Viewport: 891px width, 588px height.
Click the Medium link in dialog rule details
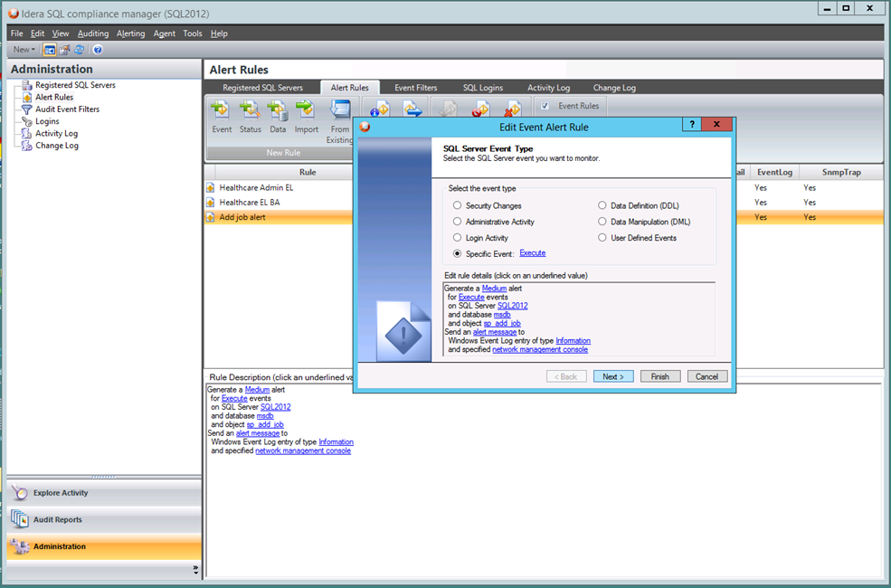click(x=493, y=289)
